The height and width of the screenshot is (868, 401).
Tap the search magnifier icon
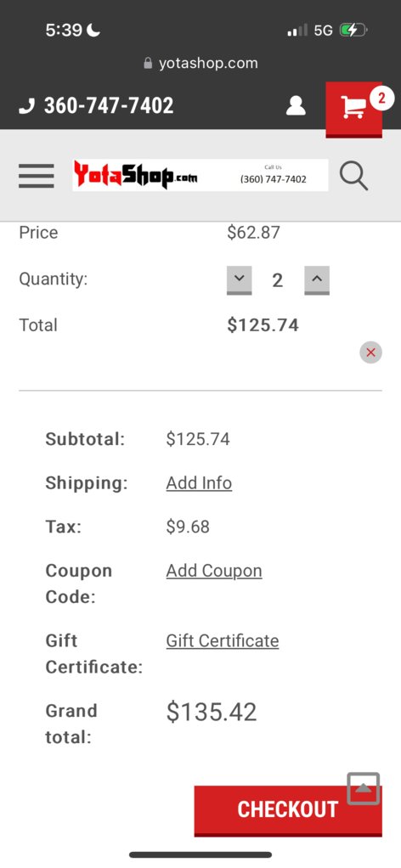354,176
